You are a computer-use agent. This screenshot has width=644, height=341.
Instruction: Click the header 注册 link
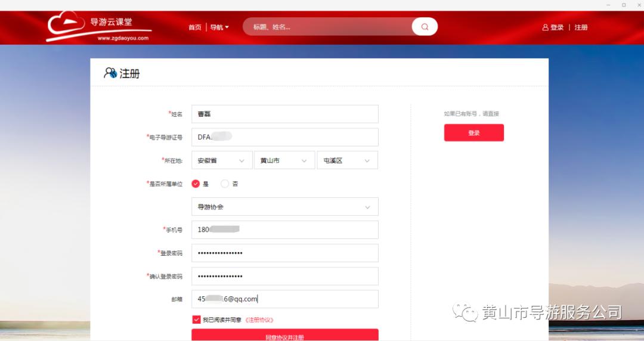[581, 27]
